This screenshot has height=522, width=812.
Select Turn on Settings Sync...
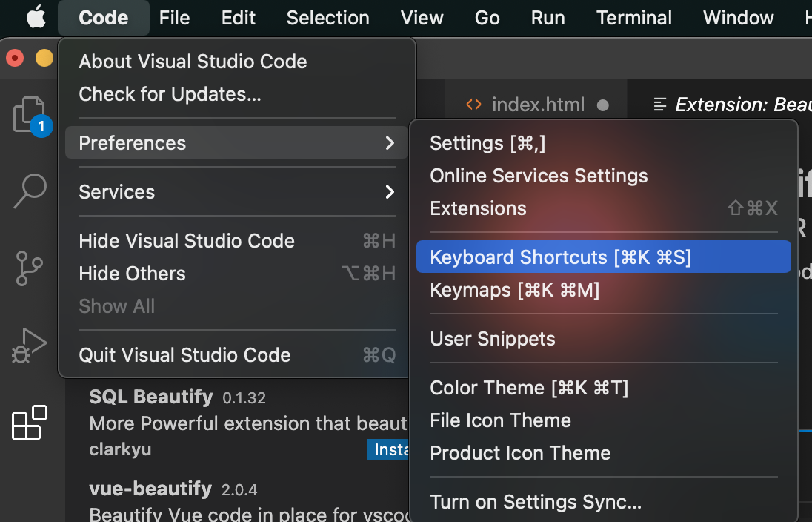pyautogui.click(x=604, y=502)
